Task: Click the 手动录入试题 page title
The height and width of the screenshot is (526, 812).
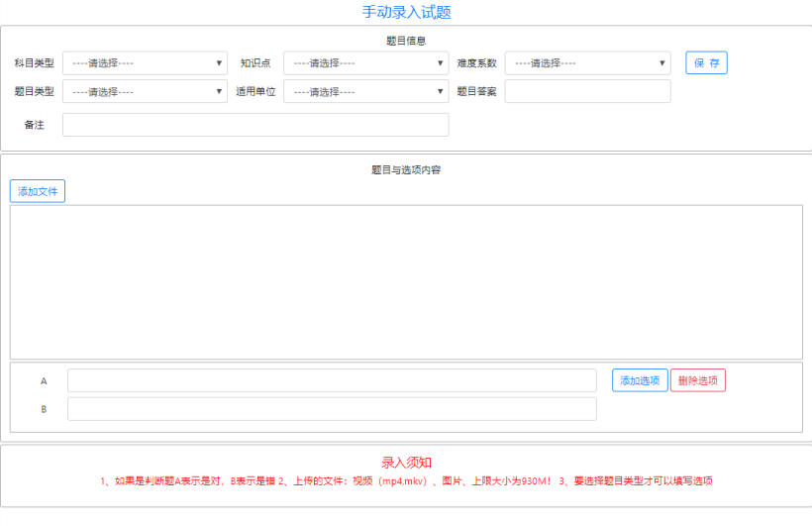Action: (x=407, y=12)
